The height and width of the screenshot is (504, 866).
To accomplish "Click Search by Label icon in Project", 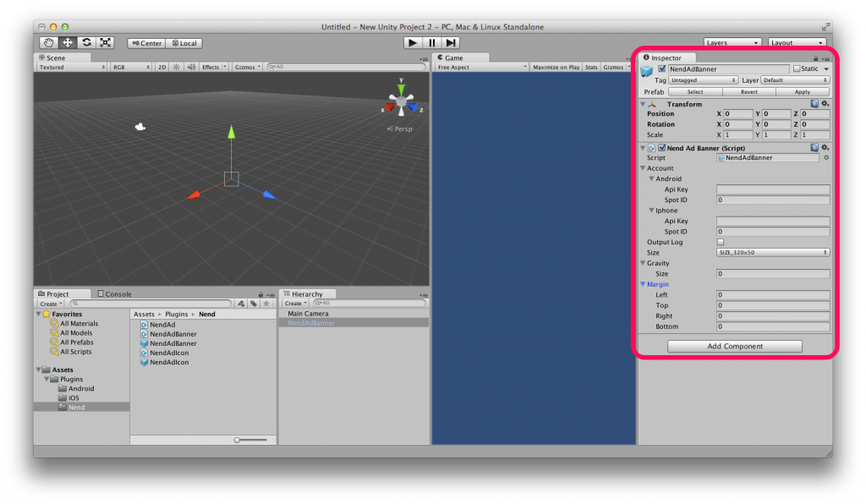I will [254, 304].
